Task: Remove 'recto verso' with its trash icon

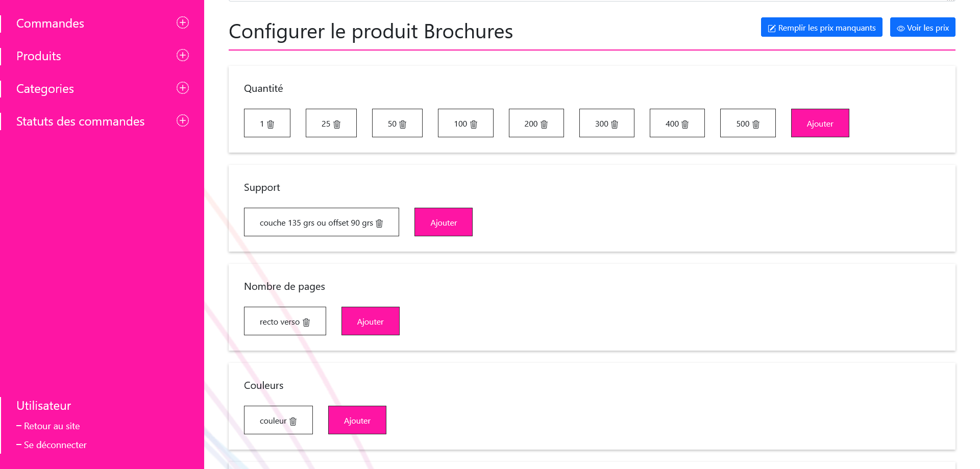Action: (x=306, y=322)
